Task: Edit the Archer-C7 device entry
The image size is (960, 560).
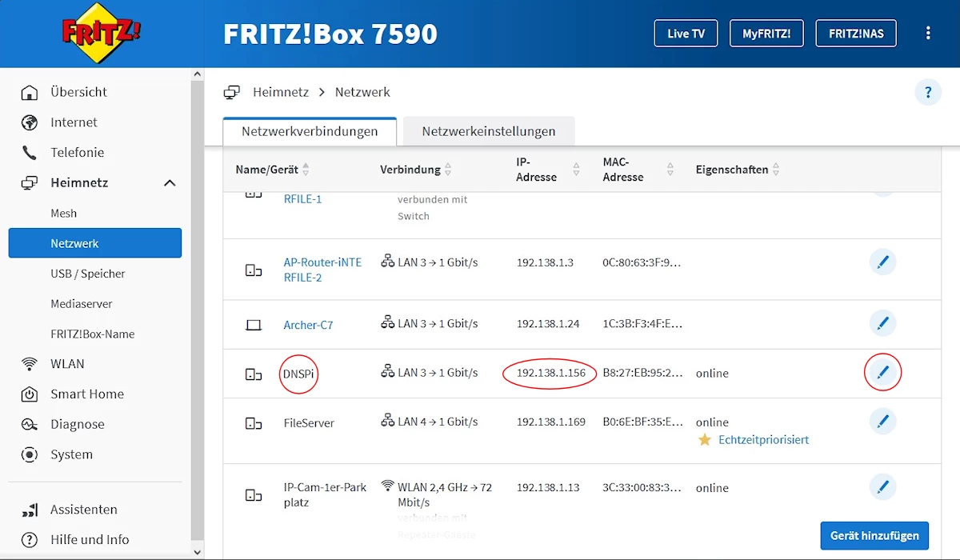Action: 882,324
